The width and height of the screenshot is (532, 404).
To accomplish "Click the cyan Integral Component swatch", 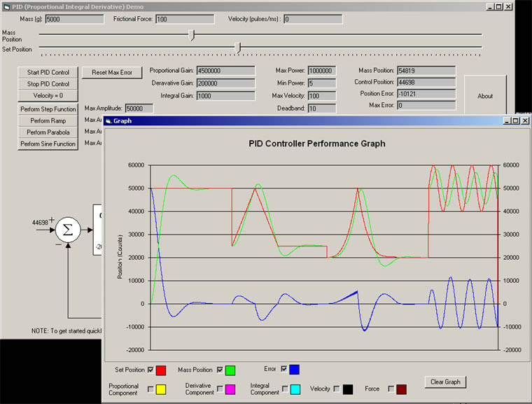I will 295,389.
